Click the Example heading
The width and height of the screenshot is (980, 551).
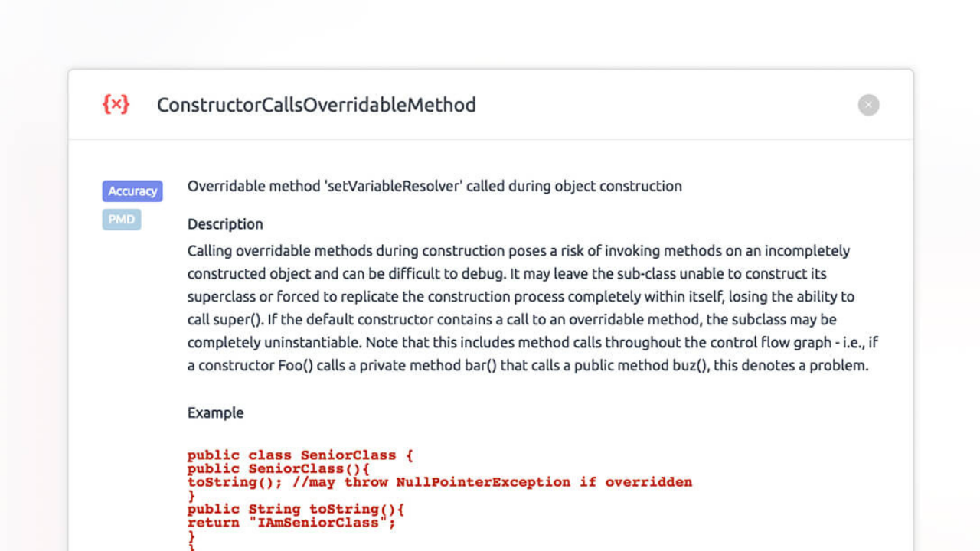pyautogui.click(x=215, y=412)
